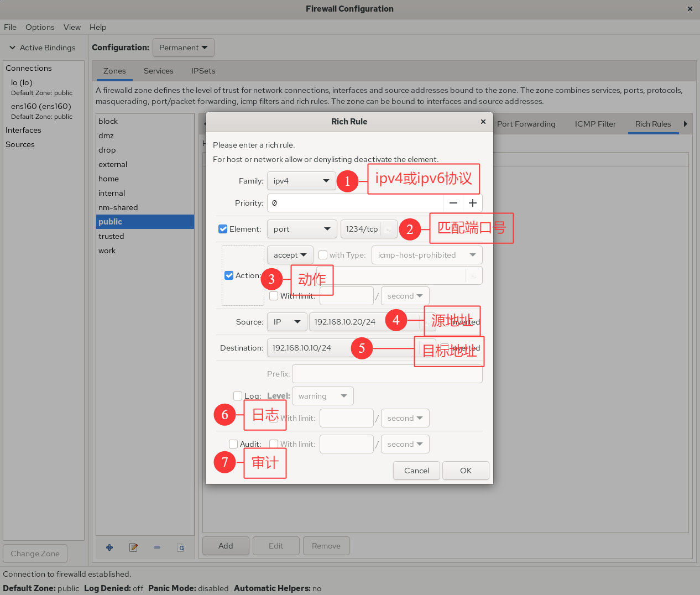Viewport: 700px width, 595px height.
Task: Increase priority with the plus button
Action: [473, 203]
